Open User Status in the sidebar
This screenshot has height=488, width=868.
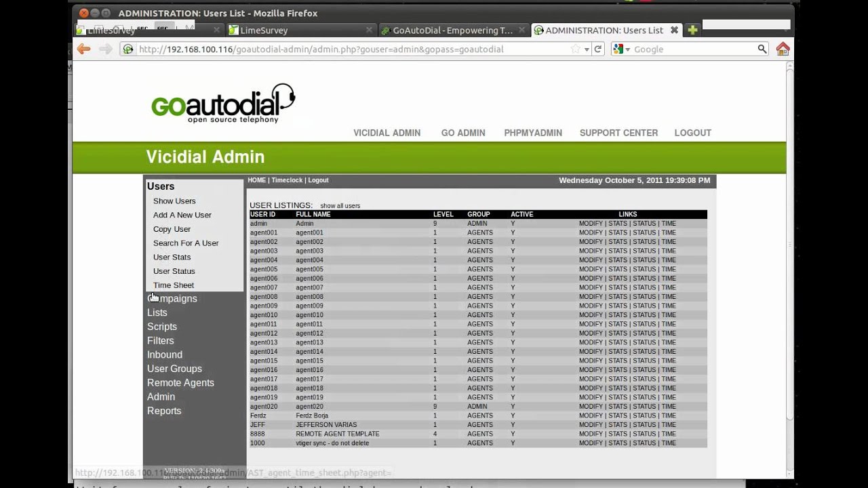click(174, 271)
